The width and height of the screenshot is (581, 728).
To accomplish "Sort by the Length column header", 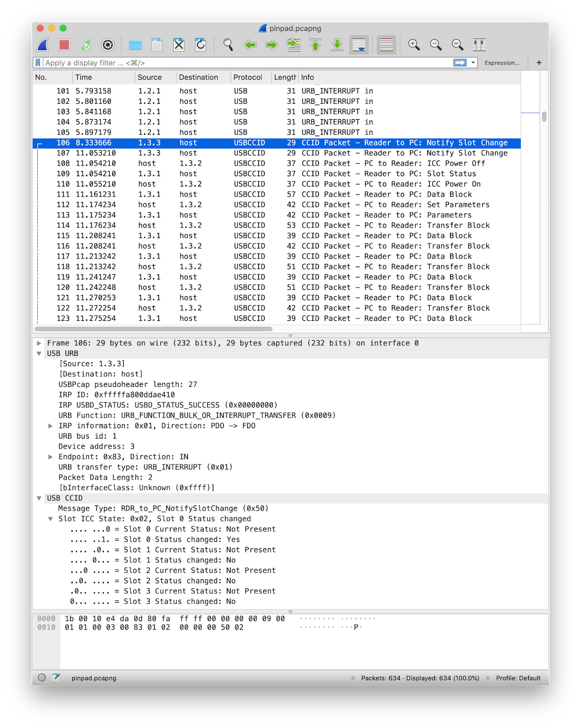I will pos(285,77).
